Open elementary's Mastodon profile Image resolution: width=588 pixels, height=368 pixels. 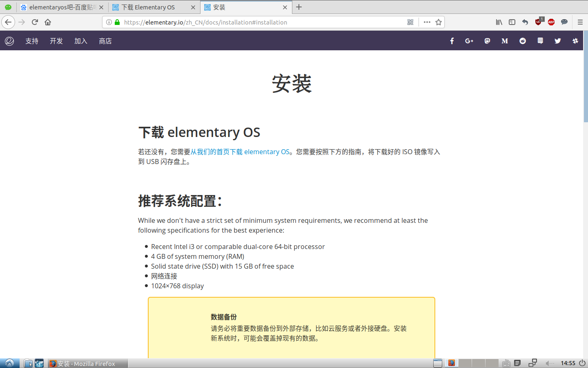pos(487,41)
